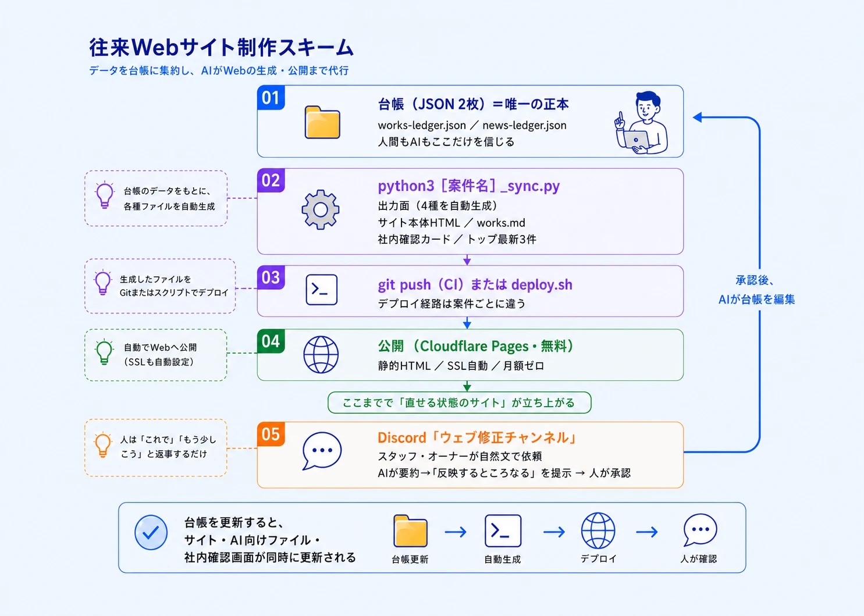Click the line サイト本体HTML ／ works.md
Screen dimensions: 864x616
tap(451, 222)
